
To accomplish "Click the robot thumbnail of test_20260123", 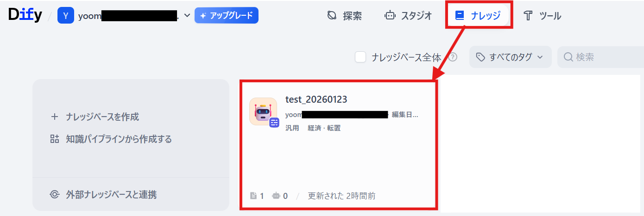I will click(263, 111).
